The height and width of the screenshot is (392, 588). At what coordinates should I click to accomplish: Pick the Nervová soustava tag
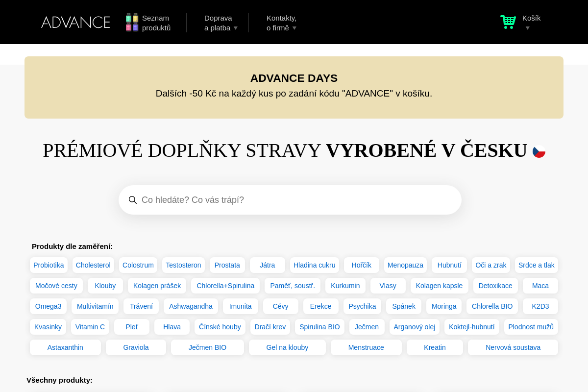tap(513, 347)
